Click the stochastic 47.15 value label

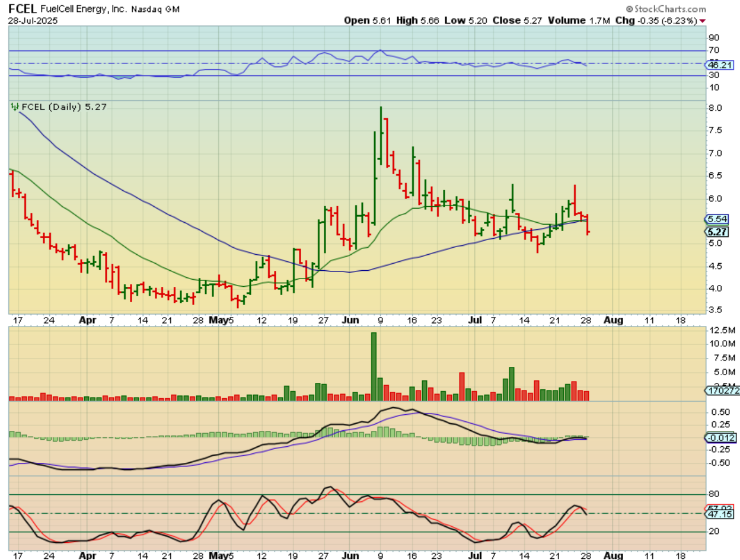click(x=719, y=516)
